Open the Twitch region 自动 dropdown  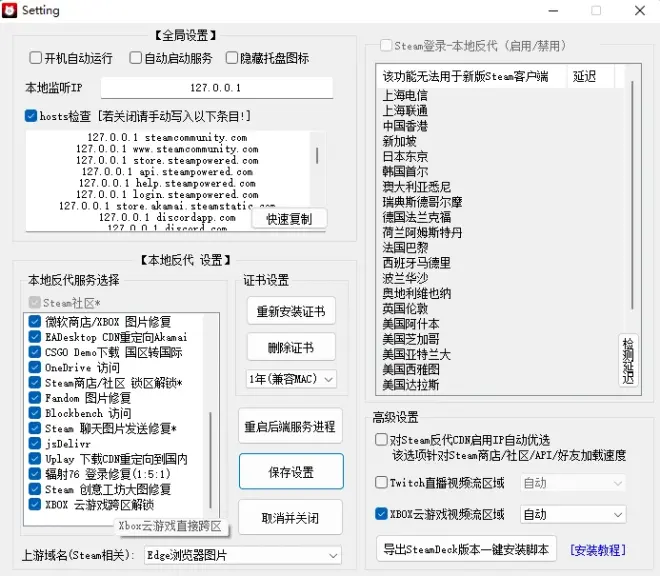pos(573,483)
